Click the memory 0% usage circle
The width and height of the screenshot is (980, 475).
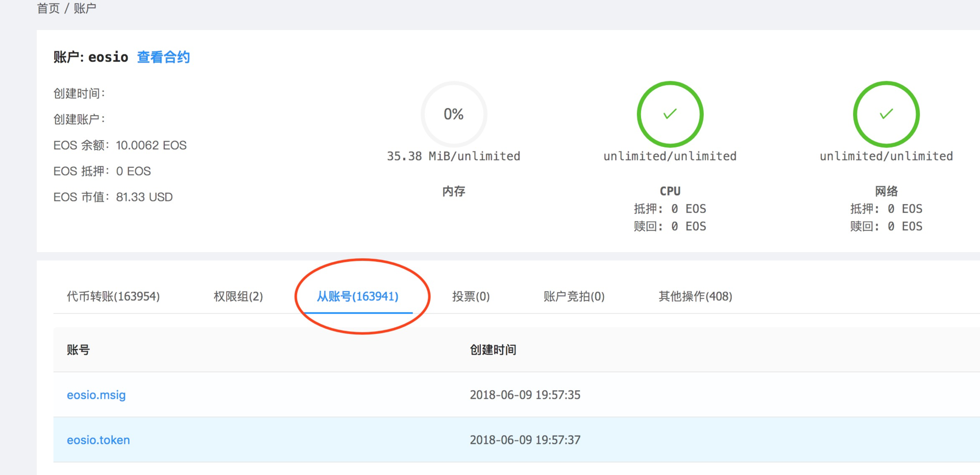[454, 114]
